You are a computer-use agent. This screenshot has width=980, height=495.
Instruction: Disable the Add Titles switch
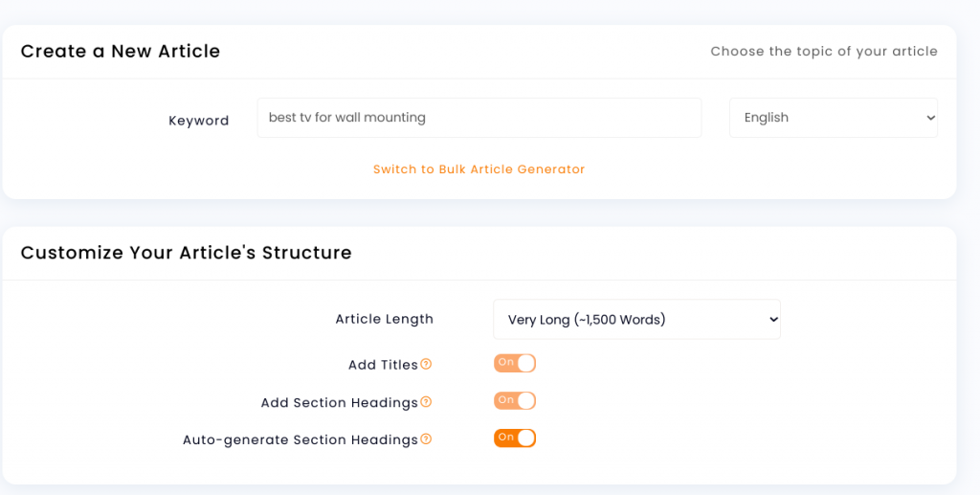(514, 363)
